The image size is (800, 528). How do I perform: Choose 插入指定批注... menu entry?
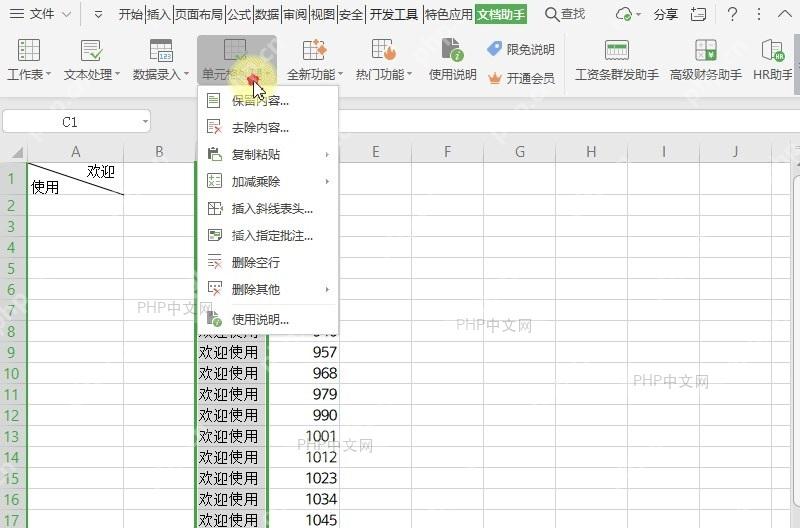tap(268, 235)
